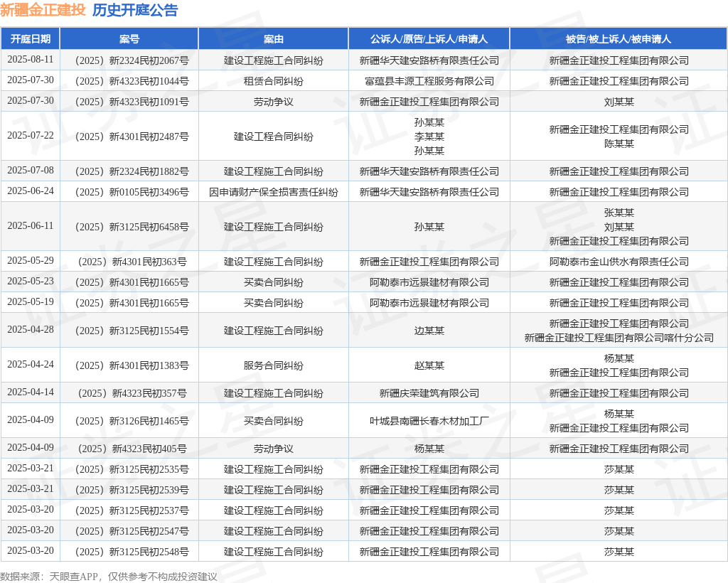This screenshot has width=728, height=583.
Task: Click 杨某某 in the 新4323民初405号 row
Action: point(429,449)
